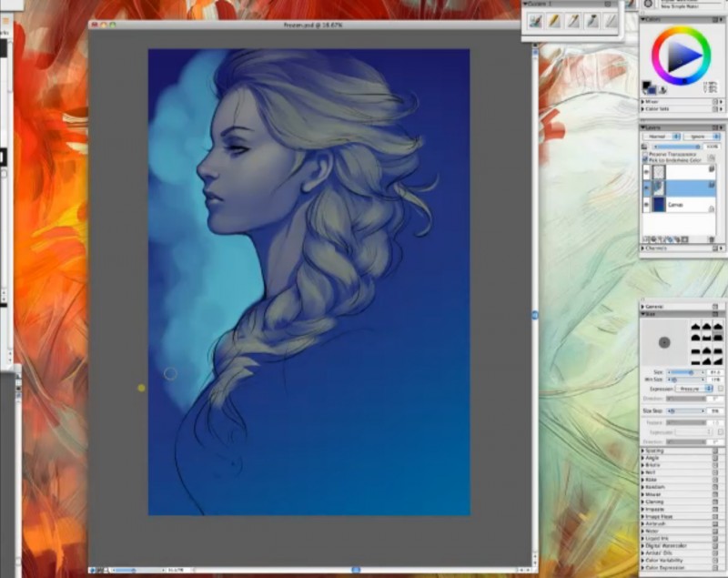Image resolution: width=728 pixels, height=578 pixels.
Task: Select the first brush variant in the Custom palette
Action: click(535, 21)
